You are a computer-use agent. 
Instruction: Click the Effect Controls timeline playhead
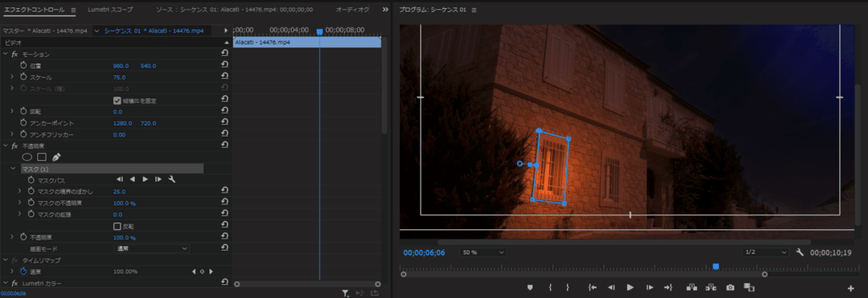(320, 31)
